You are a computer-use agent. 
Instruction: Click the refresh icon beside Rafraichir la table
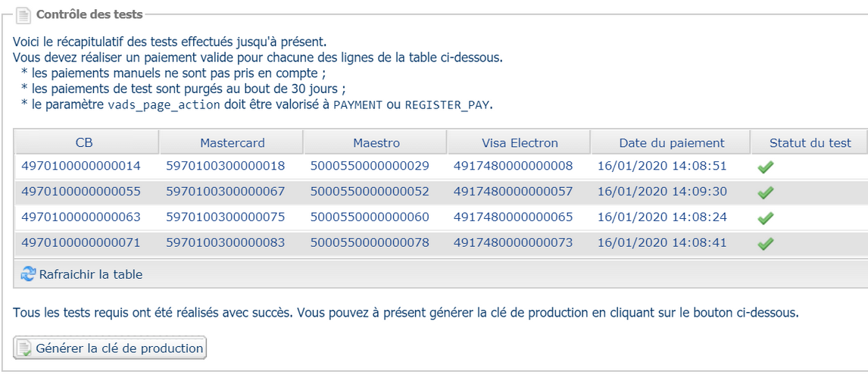pos(28,274)
